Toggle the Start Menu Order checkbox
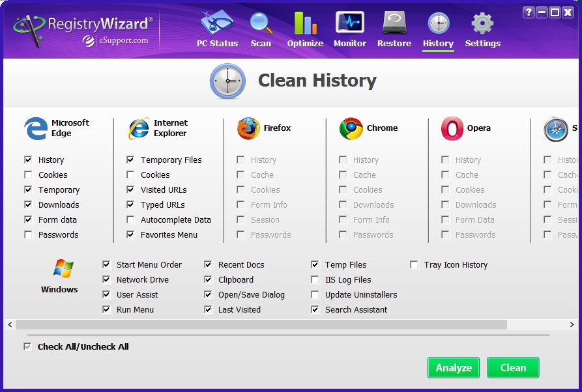 (106, 264)
